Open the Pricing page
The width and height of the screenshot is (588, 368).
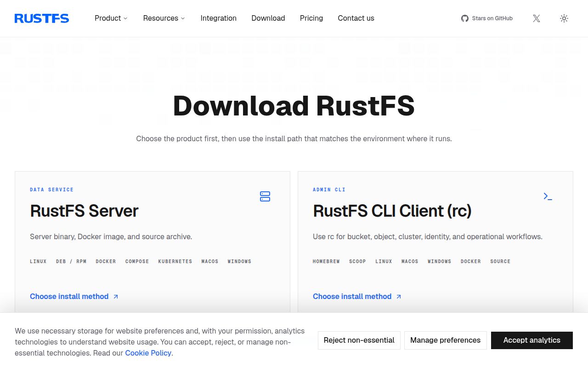pos(311,18)
